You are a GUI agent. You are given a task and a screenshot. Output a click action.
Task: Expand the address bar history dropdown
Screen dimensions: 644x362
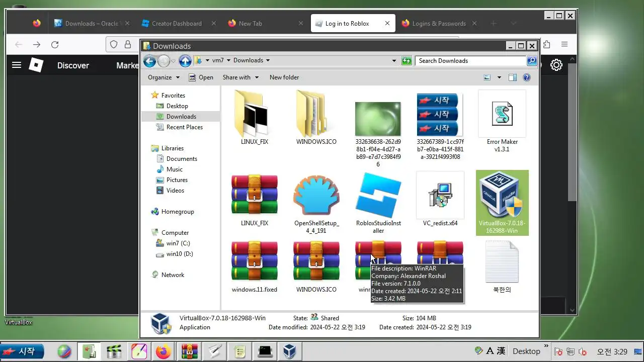click(394, 61)
